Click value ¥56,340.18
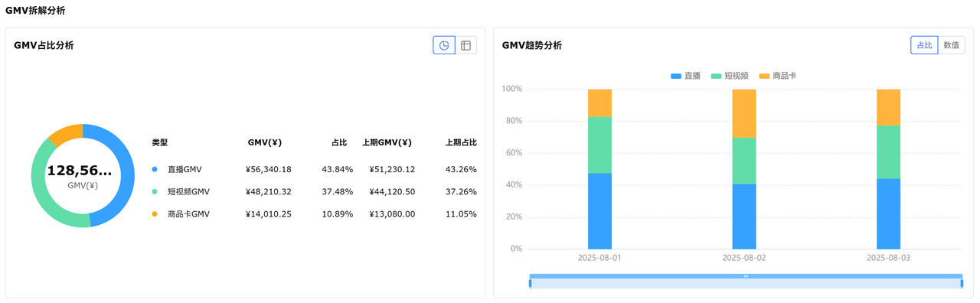The height and width of the screenshot is (303, 980). 269,169
